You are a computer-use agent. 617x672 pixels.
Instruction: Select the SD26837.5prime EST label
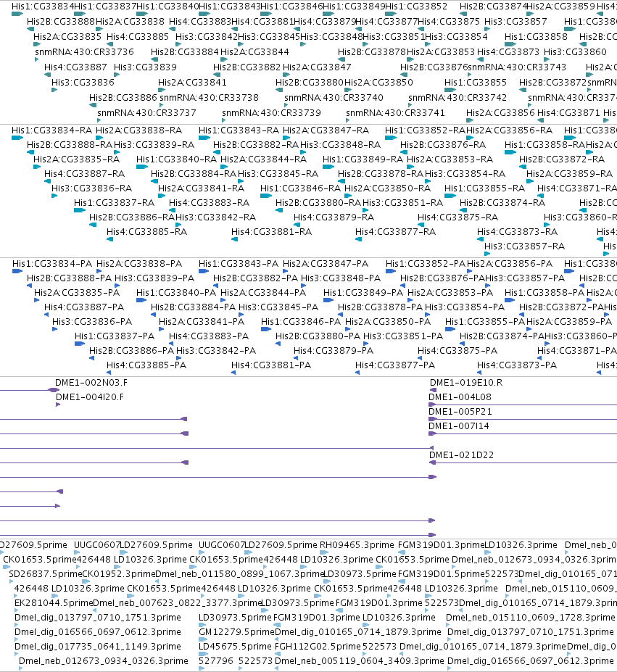click(x=46, y=574)
